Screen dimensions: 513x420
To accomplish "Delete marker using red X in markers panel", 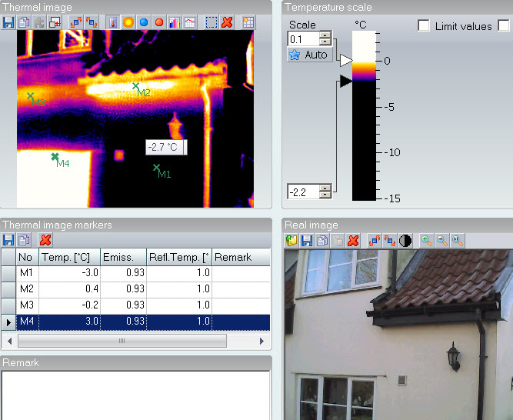I will point(45,240).
